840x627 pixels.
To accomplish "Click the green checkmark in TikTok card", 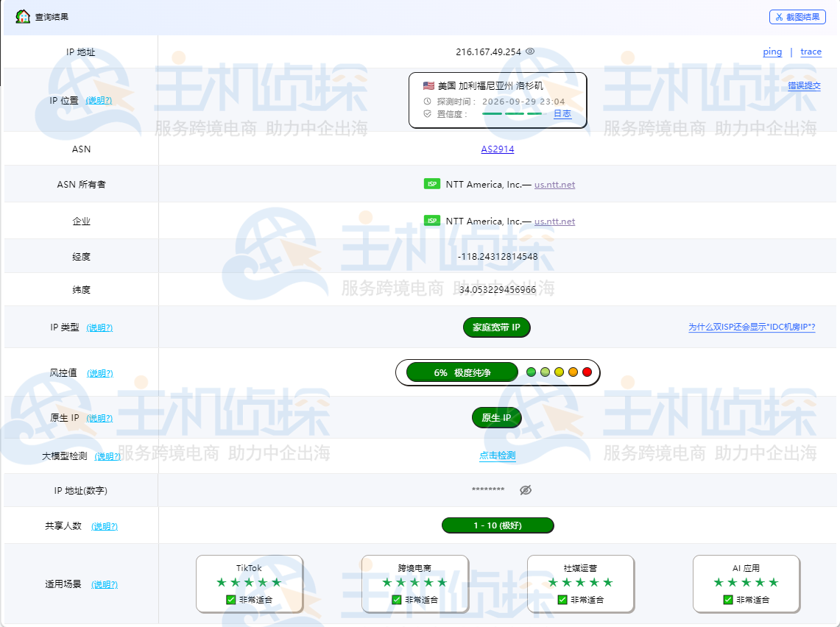I will coord(231,600).
